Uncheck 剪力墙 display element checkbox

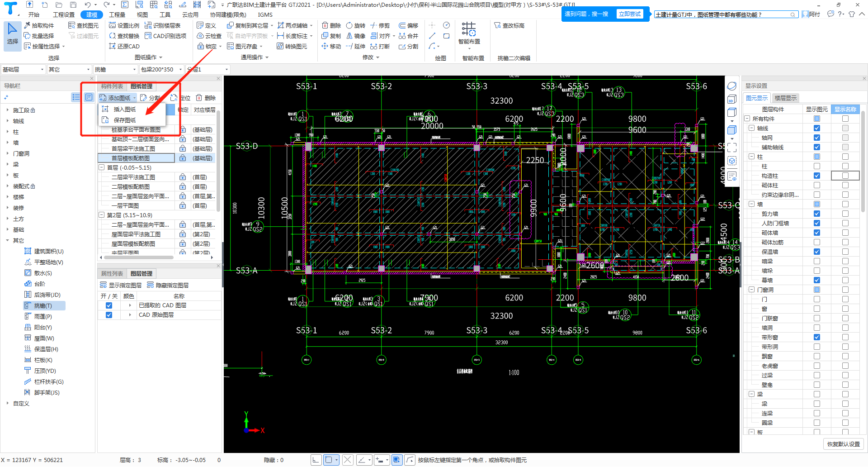click(x=817, y=214)
